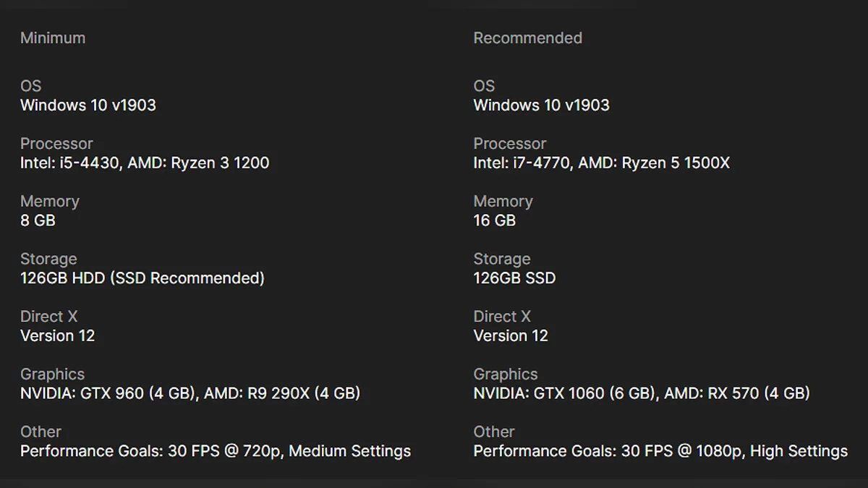Click the 126GB HDD (SSD Recommended) text
868x488 pixels.
[x=142, y=278]
